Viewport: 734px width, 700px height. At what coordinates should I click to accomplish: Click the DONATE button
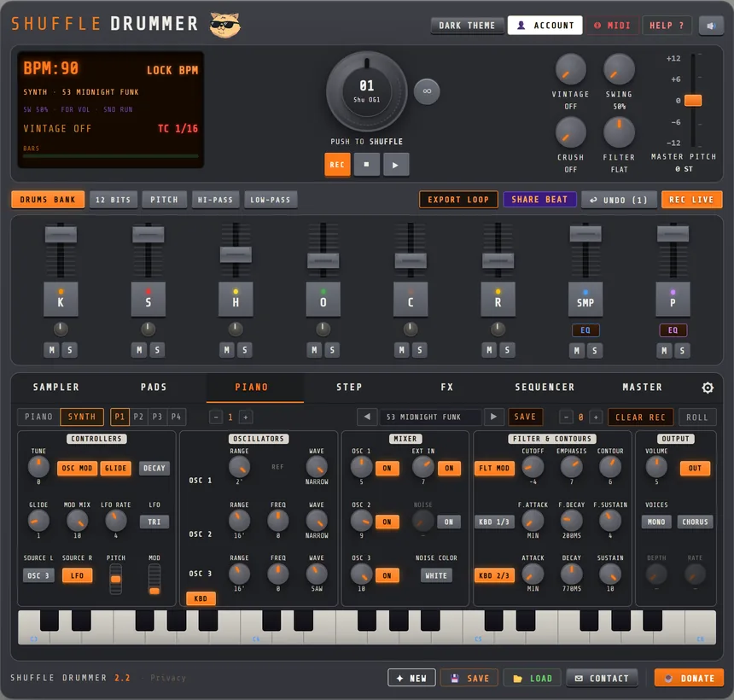[x=689, y=678]
